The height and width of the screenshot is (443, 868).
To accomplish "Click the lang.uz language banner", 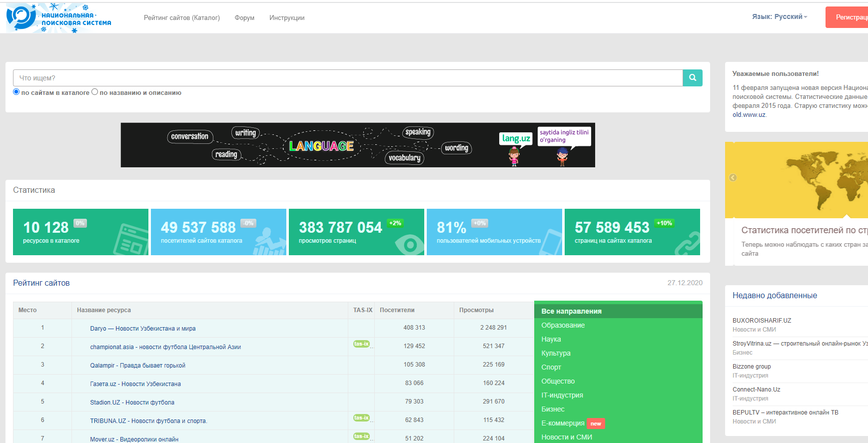I will pos(358,145).
